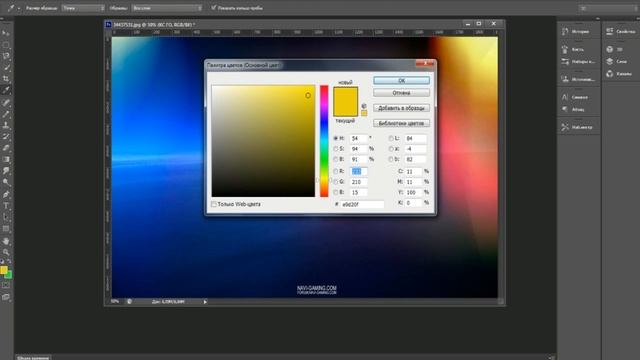The width and height of the screenshot is (640, 360).
Task: Select the H hue radio button
Action: click(336, 138)
